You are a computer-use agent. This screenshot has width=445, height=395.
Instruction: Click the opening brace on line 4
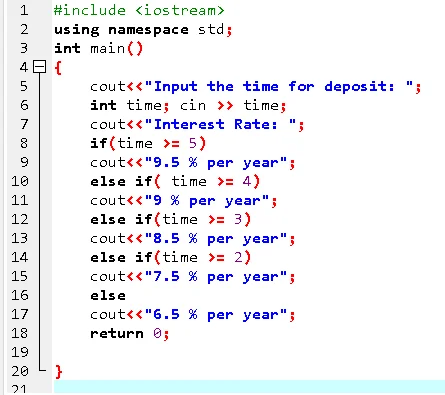[58, 68]
